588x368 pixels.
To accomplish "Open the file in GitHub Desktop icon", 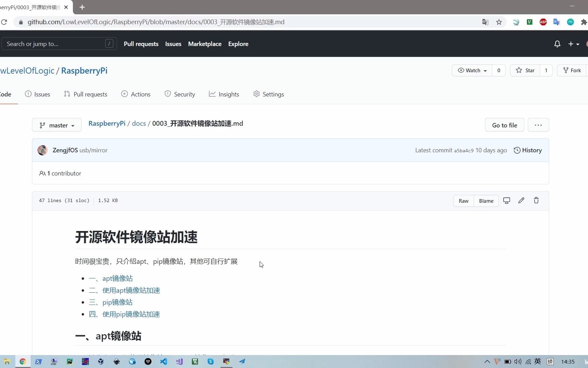I will coord(507,201).
